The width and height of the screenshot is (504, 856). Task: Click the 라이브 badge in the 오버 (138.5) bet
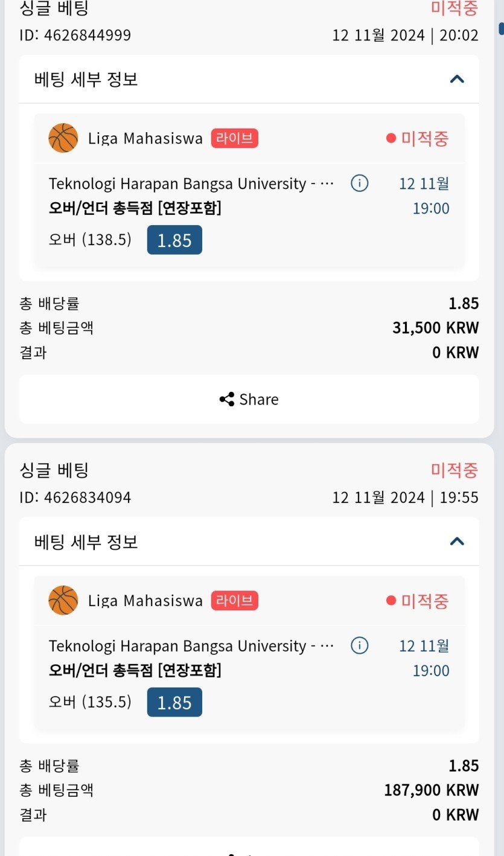point(235,138)
